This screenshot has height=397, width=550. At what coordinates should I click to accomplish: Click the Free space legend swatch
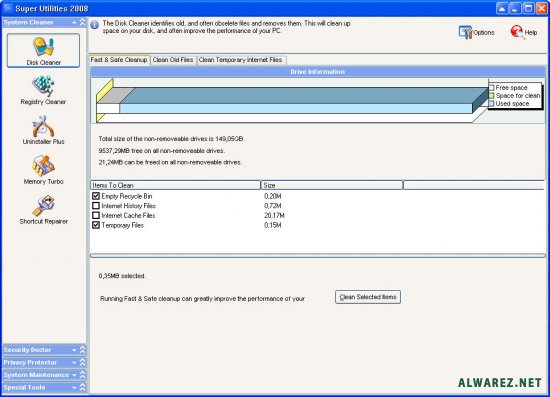coord(491,88)
